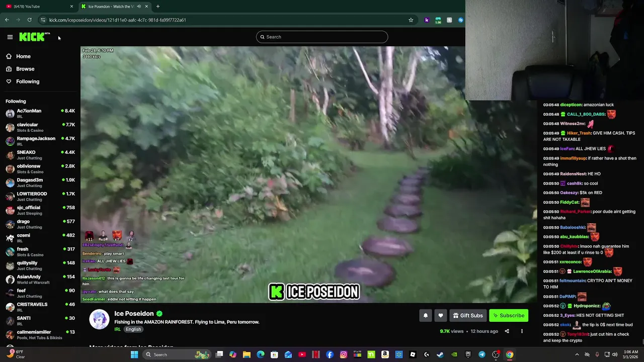This screenshot has width=644, height=362.
Task: Open LOWTIERGOD channel from sidebar
Action: coord(40,196)
